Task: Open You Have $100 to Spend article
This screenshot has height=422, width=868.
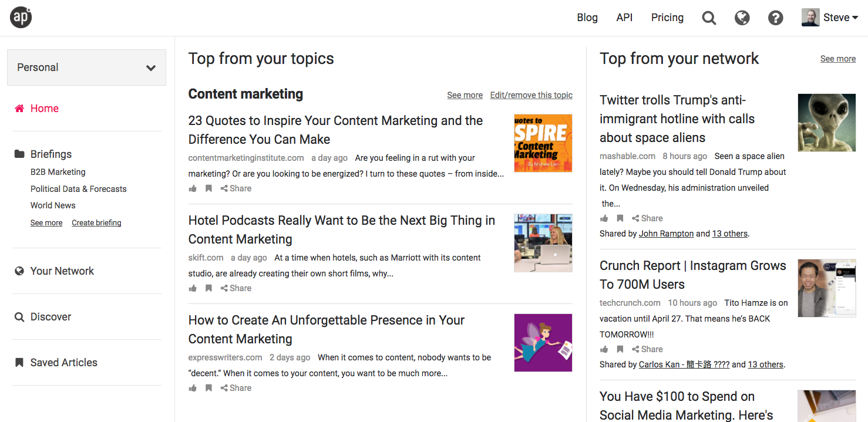Action: tap(687, 406)
